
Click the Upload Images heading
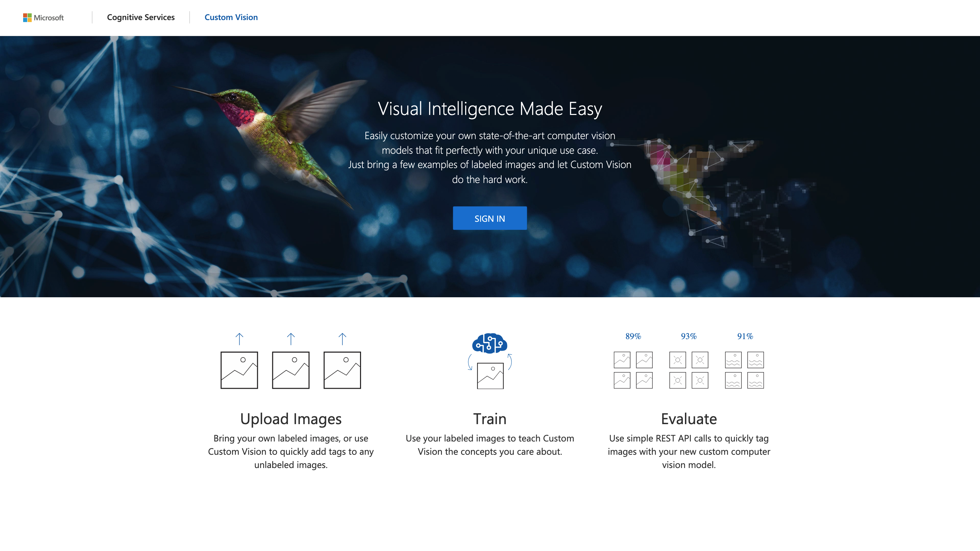click(x=291, y=419)
